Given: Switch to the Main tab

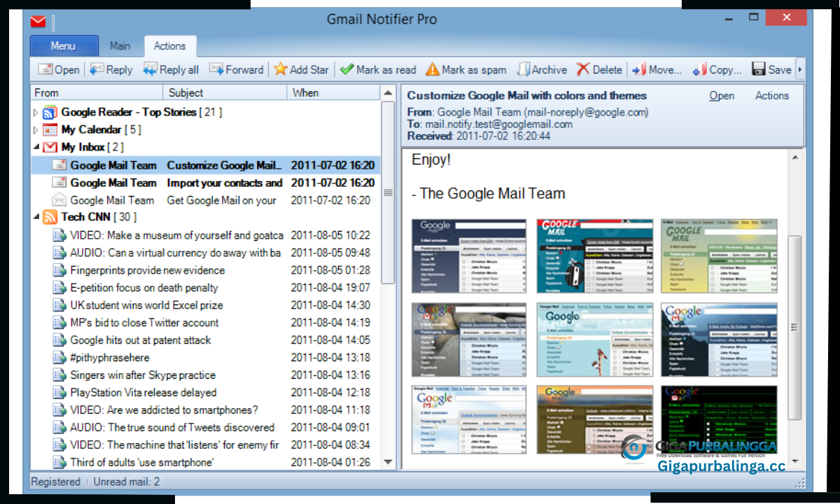Looking at the screenshot, I should click(x=120, y=46).
